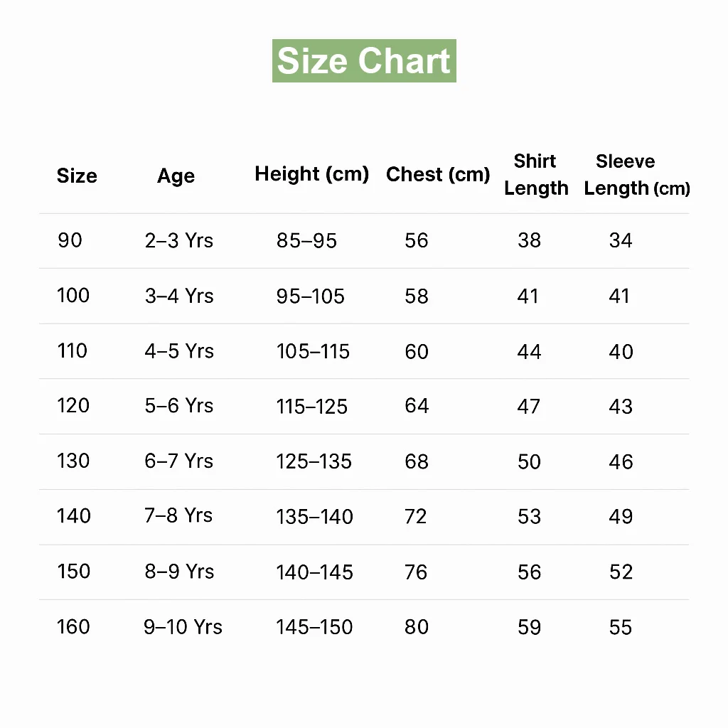728x728 pixels.
Task: Select the 135–140 height cell
Action: (x=315, y=517)
